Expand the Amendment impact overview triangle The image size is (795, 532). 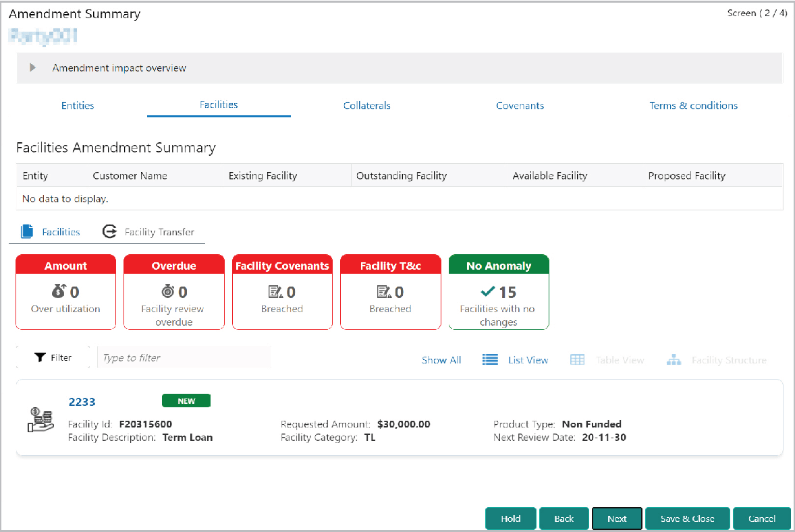pyautogui.click(x=32, y=67)
